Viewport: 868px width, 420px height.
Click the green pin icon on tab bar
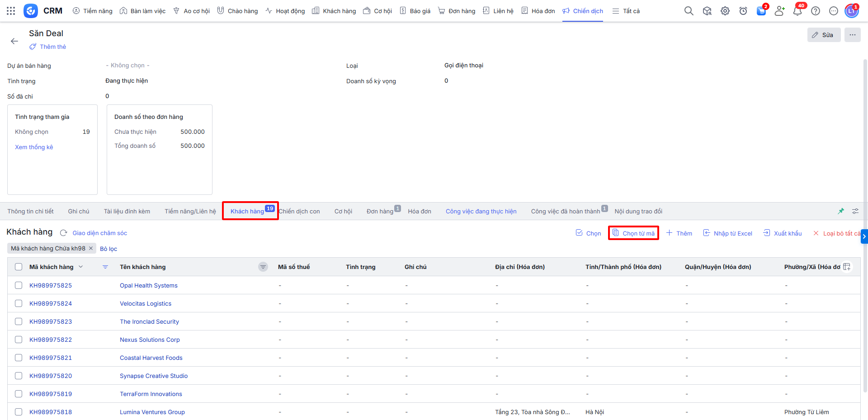click(841, 211)
